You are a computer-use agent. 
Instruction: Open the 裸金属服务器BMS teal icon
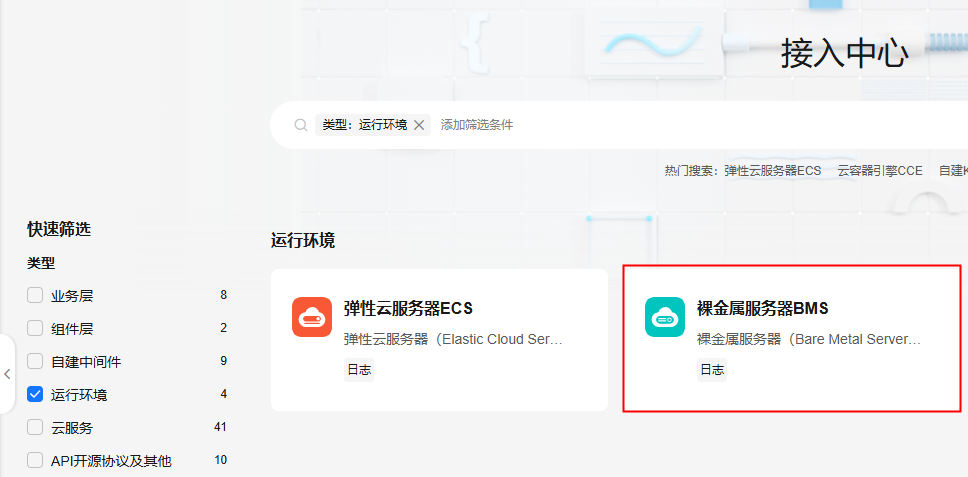tap(665, 317)
